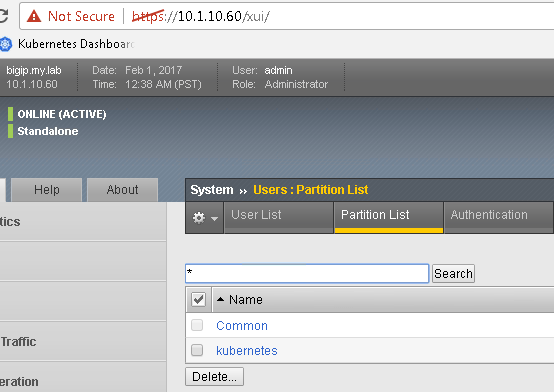Toggle the select-all checkbox in the table header

[x=198, y=299]
